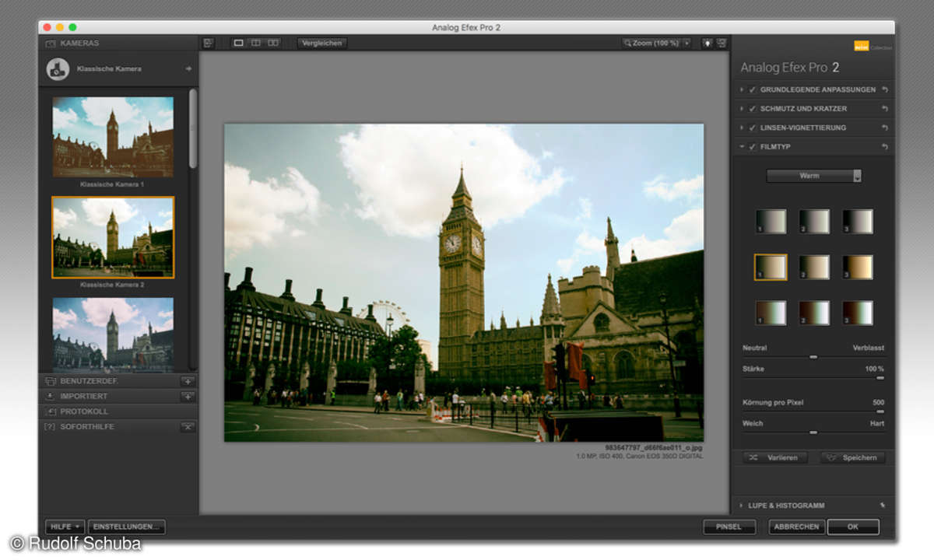Screen dimensions: 934x560
Task: Select the Klassische Kamera 1 preset thumbnail
Action: [113, 137]
